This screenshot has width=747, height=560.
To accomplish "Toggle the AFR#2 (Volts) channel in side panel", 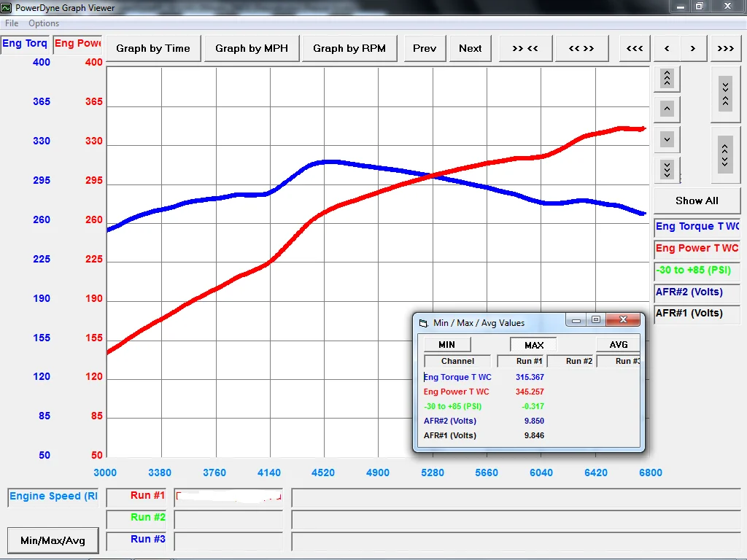I will (x=697, y=292).
